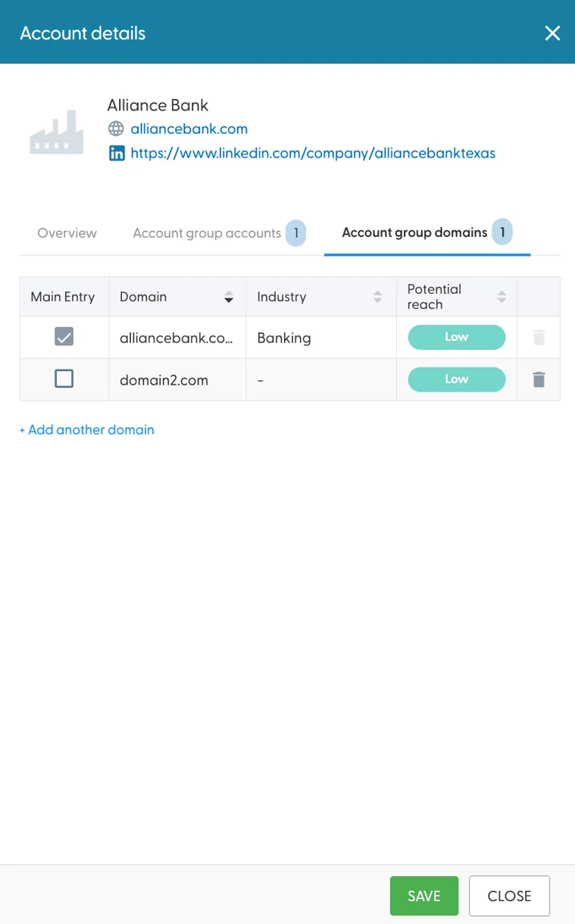Open the alliancebank.com website link
This screenshot has height=924, width=575.
click(x=189, y=129)
